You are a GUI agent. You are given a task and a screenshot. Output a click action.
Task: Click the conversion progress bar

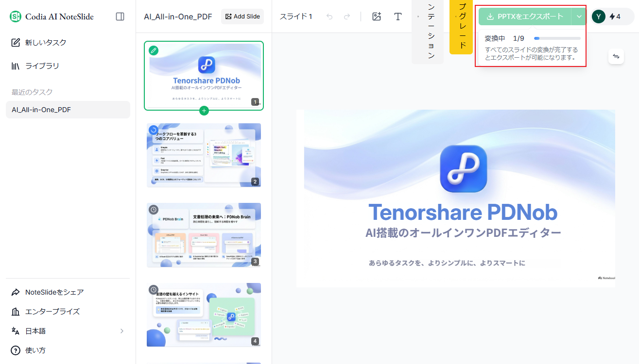tap(557, 38)
